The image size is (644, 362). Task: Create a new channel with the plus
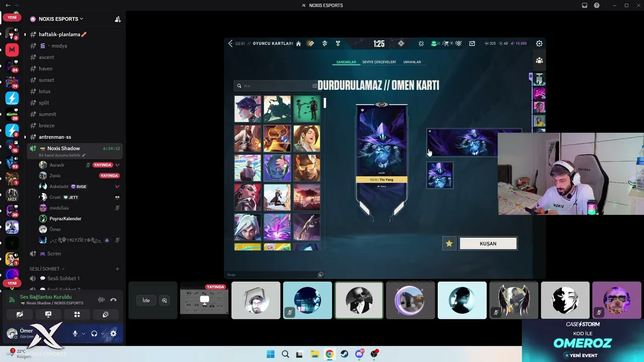117,269
